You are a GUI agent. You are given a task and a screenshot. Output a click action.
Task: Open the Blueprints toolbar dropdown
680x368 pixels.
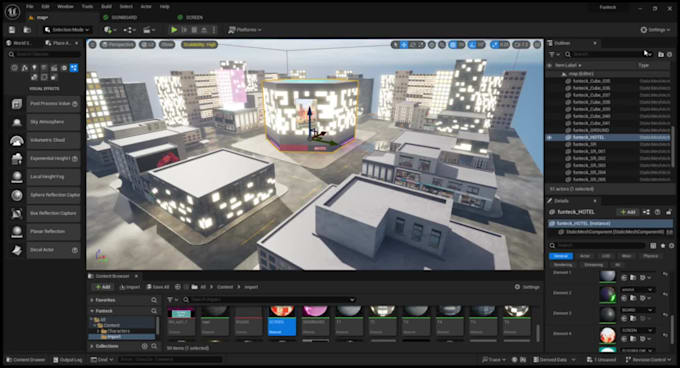(x=129, y=30)
